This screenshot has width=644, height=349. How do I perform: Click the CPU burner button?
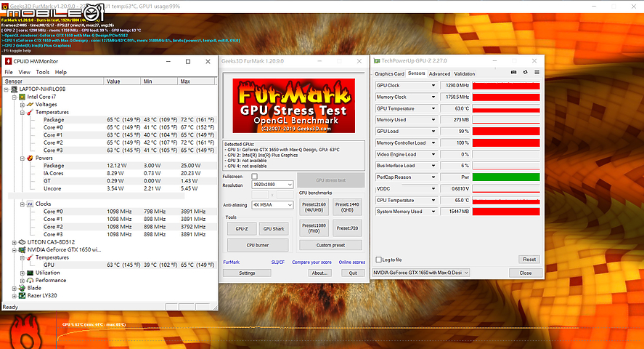(258, 245)
